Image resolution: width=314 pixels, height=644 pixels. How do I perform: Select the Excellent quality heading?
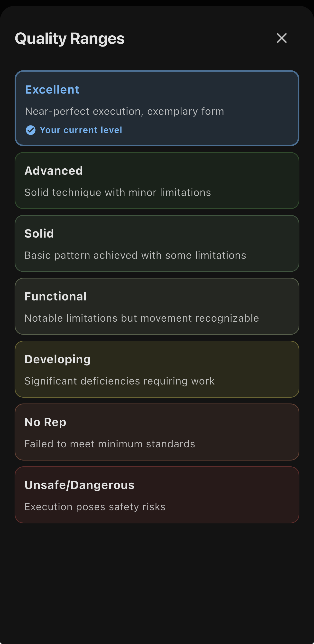click(52, 89)
